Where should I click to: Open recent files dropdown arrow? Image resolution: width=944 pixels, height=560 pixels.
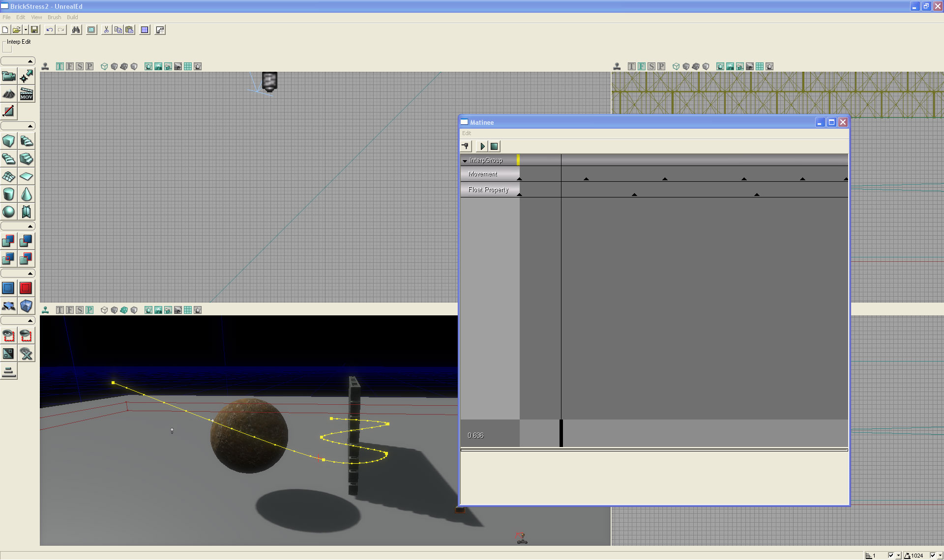(x=26, y=30)
